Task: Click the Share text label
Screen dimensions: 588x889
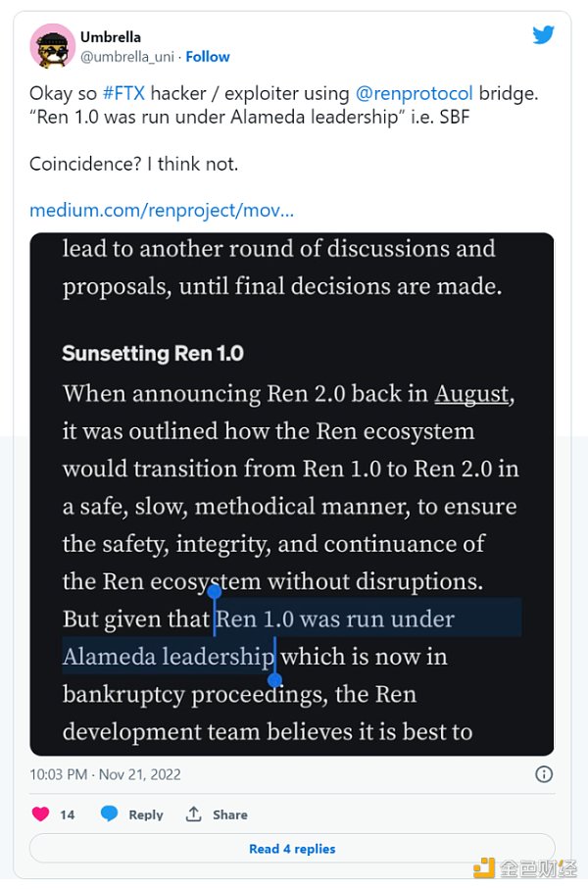Action: coord(230,815)
